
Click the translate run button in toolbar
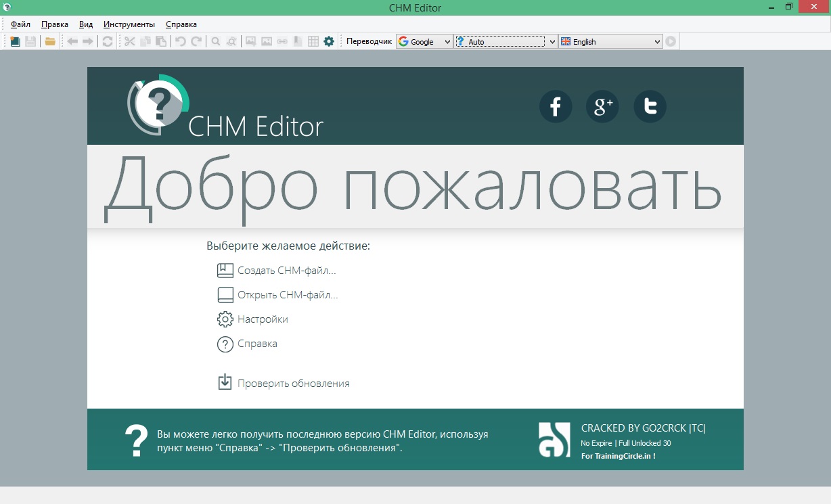click(x=670, y=41)
